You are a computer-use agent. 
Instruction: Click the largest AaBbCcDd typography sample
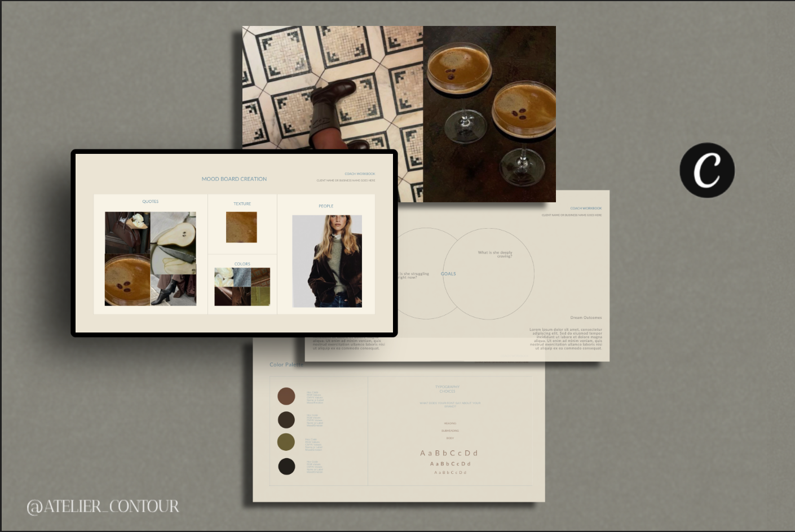coord(449,453)
